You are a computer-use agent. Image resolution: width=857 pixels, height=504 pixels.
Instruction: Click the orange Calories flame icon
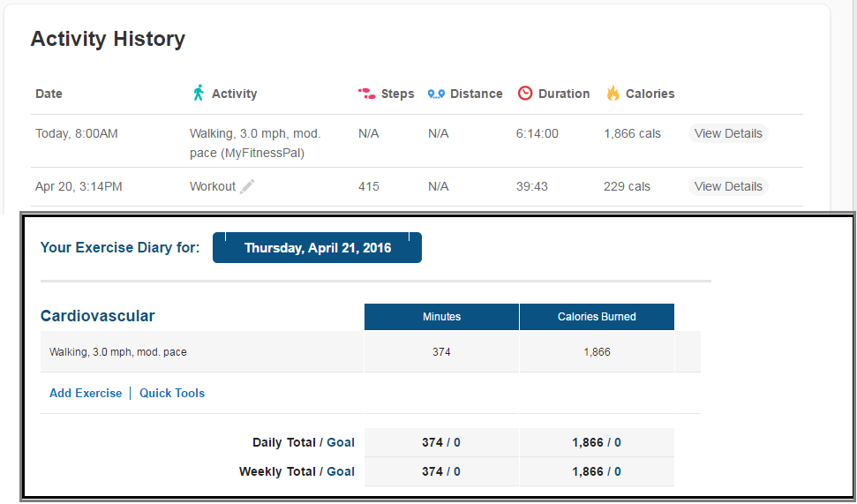point(613,93)
